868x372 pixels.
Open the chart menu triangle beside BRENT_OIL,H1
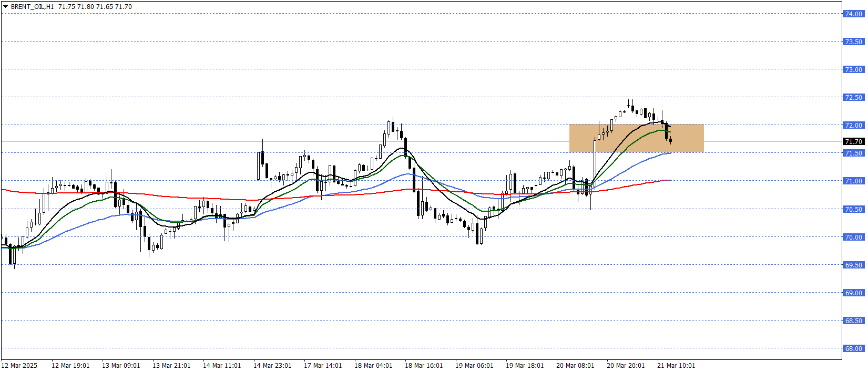point(5,7)
